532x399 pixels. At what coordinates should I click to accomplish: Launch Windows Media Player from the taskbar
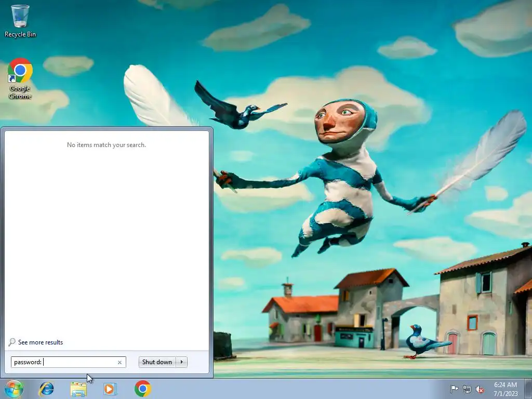click(x=110, y=389)
